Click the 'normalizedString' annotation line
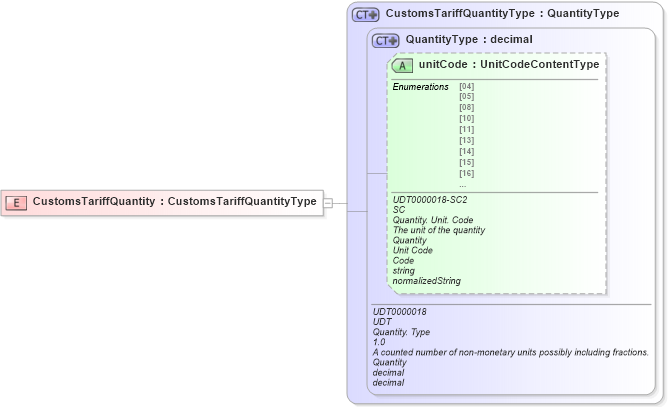 (426, 281)
